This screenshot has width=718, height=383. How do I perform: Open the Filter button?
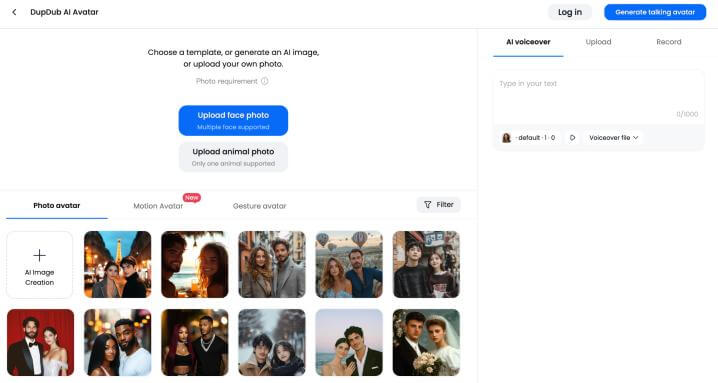pyautogui.click(x=438, y=205)
